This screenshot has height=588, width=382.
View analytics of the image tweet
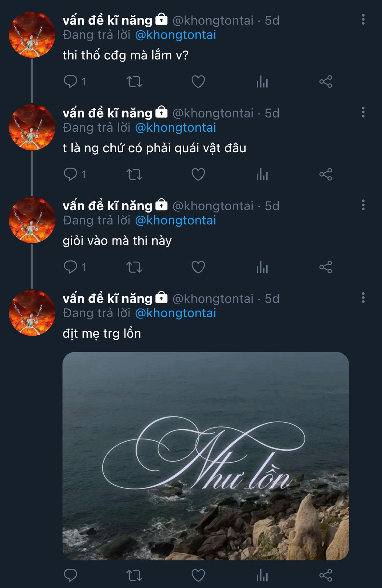[x=262, y=575]
